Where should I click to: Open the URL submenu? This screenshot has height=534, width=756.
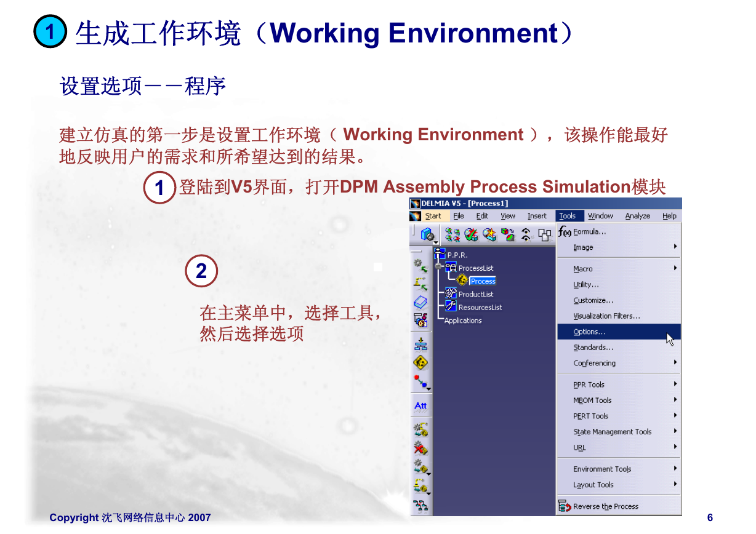[619, 447]
